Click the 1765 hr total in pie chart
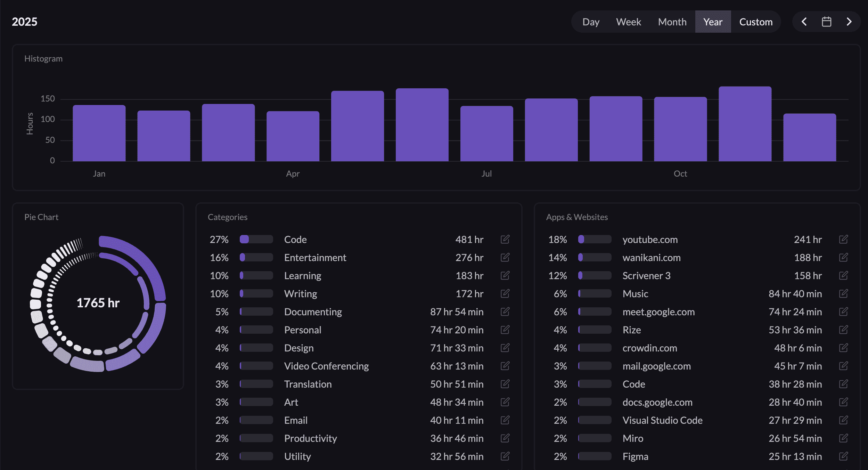 pos(98,303)
